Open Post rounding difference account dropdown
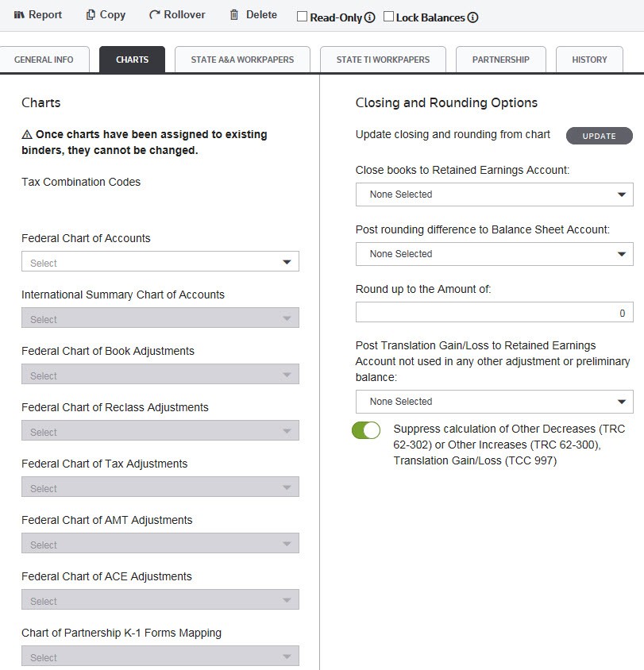644x670 pixels. (494, 253)
